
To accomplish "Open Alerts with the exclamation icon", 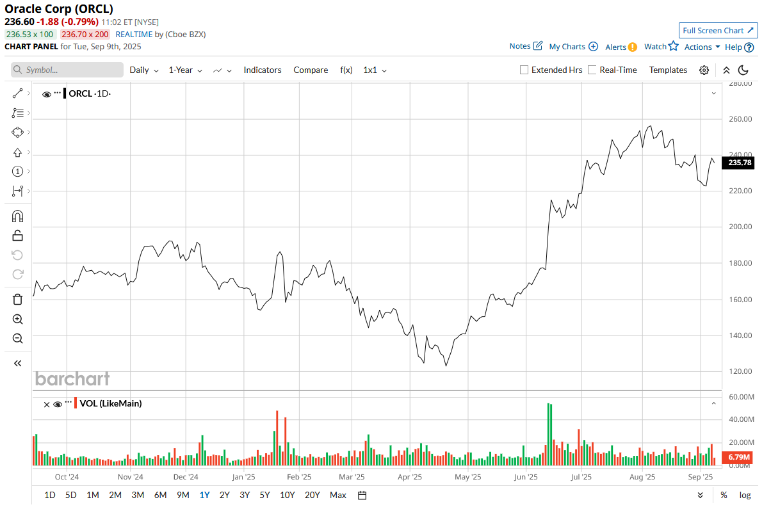I will click(x=633, y=47).
